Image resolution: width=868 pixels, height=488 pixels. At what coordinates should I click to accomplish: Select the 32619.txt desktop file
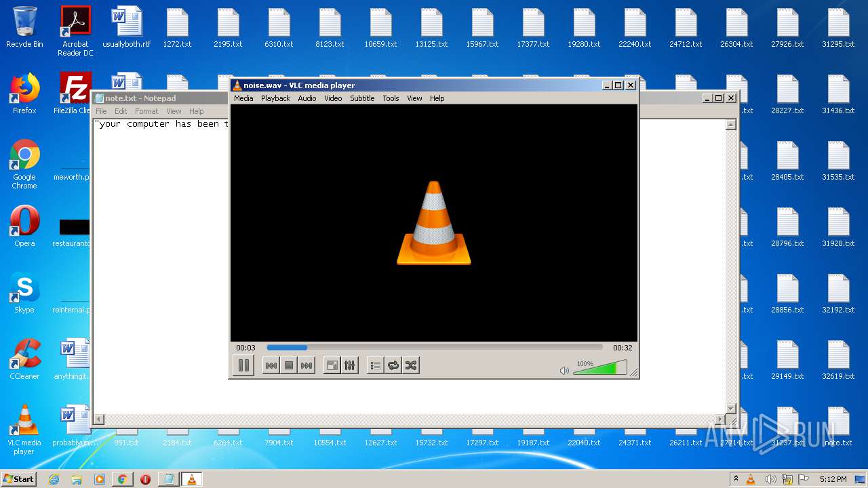coord(838,359)
